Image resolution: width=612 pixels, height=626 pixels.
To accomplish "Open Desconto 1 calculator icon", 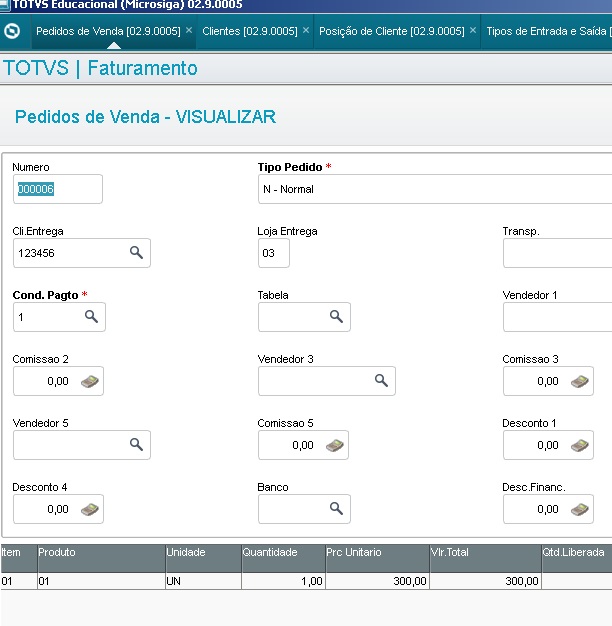I will (580, 445).
